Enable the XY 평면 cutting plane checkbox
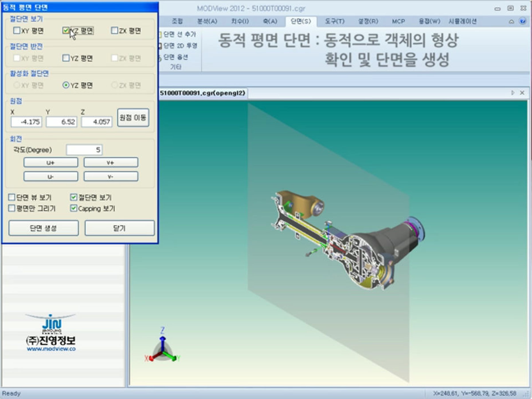The height and width of the screenshot is (399, 532). point(17,31)
